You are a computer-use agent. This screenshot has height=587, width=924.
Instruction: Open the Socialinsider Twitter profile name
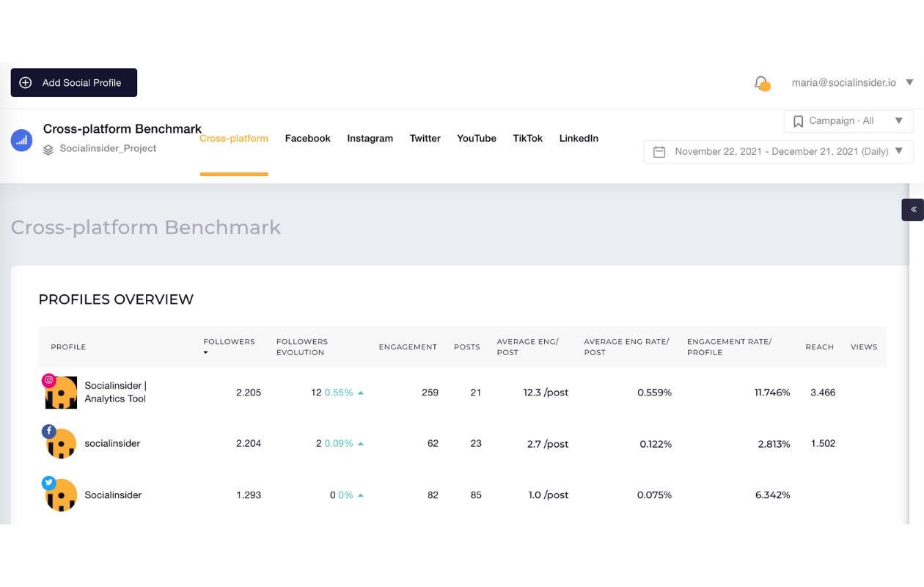tap(113, 495)
